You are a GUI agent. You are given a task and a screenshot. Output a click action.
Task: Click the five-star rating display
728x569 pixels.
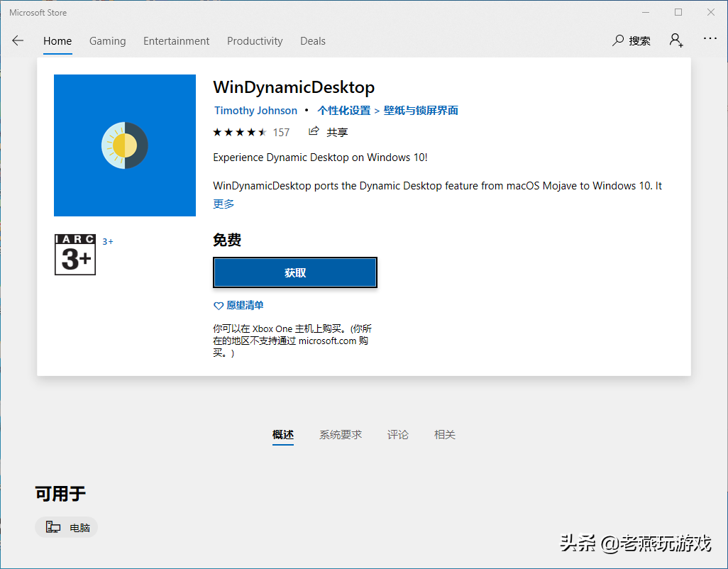[x=240, y=132]
